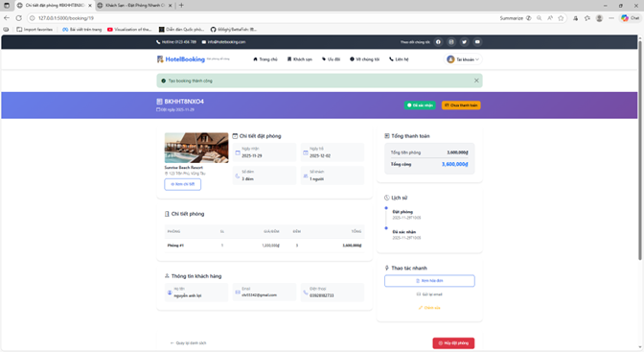This screenshot has height=352, width=644.
Task: Open the 'Diễn đàn Quốc phò...' bookmark
Action: (181, 29)
